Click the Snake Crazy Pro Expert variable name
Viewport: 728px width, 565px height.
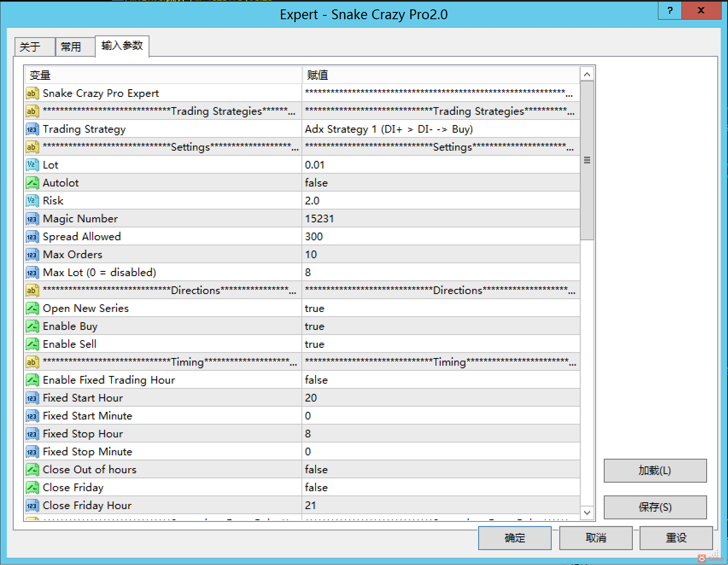pyautogui.click(x=101, y=93)
